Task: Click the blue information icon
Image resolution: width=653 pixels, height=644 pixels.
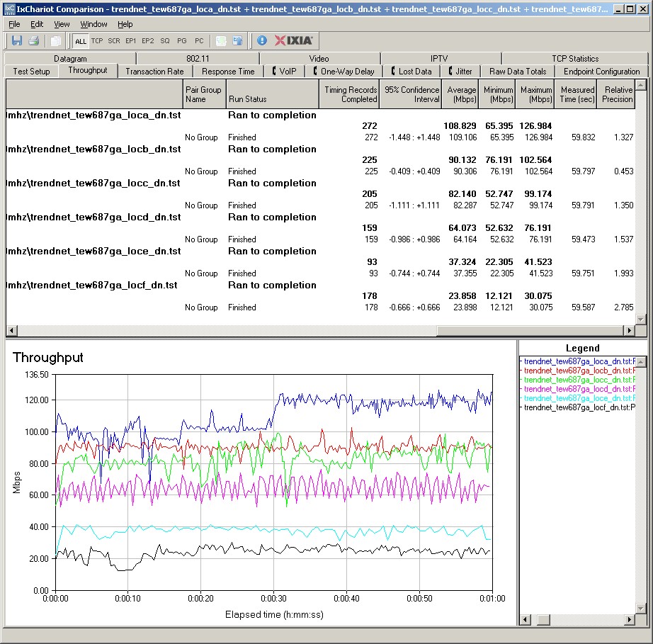Action: 262,40
